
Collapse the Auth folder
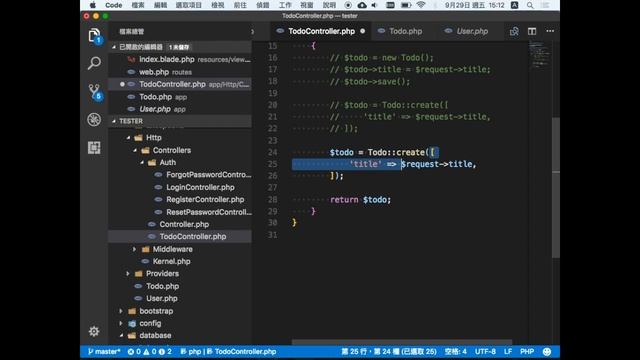[x=142, y=163]
